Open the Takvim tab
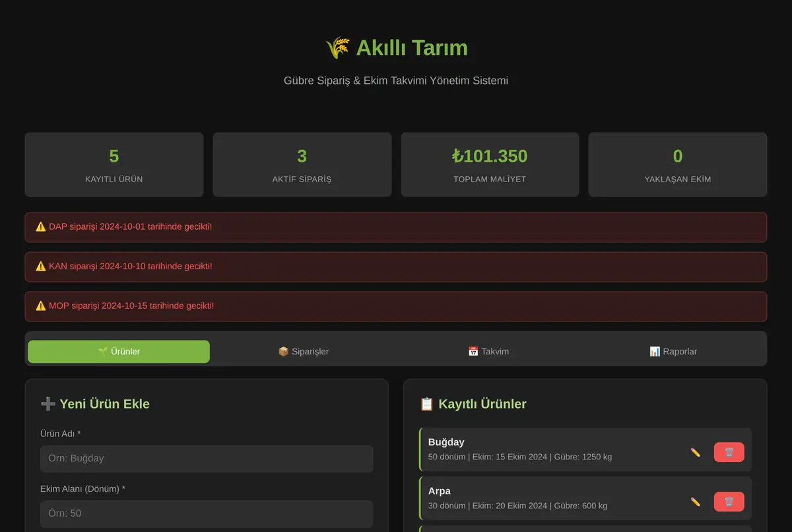Screen dimensions: 792x532 488,352
